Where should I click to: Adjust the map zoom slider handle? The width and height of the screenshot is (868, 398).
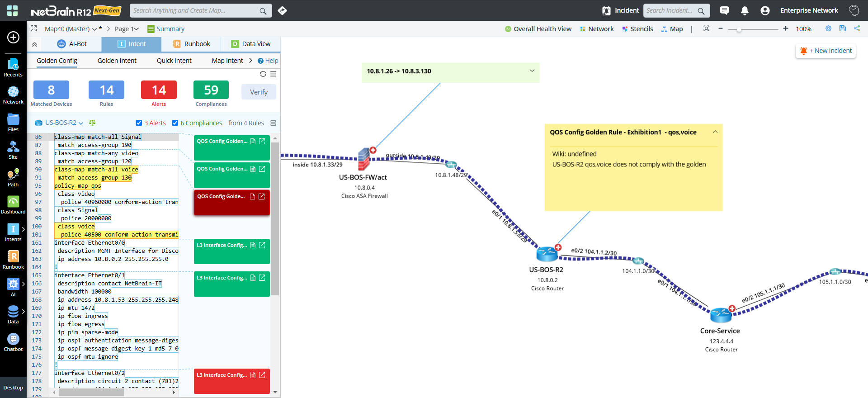[739, 29]
